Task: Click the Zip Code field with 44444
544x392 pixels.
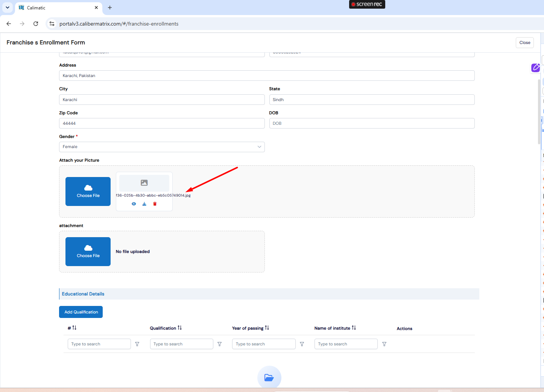Action: [x=162, y=123]
